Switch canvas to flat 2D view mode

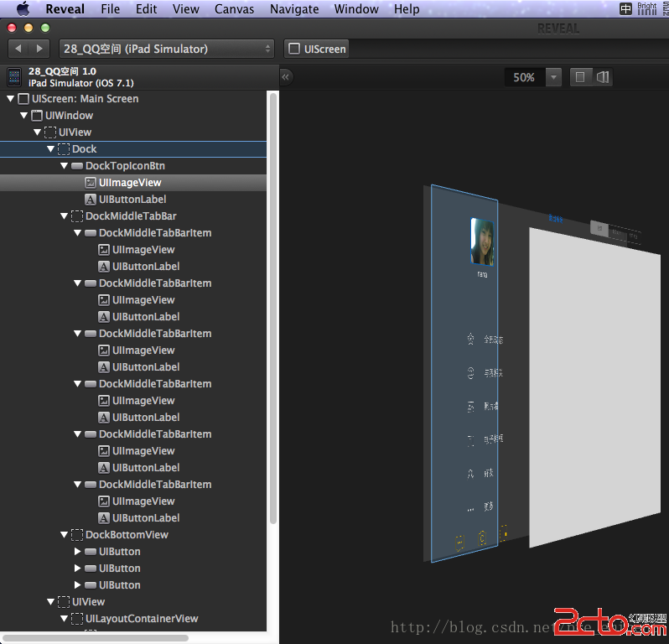[x=580, y=77]
